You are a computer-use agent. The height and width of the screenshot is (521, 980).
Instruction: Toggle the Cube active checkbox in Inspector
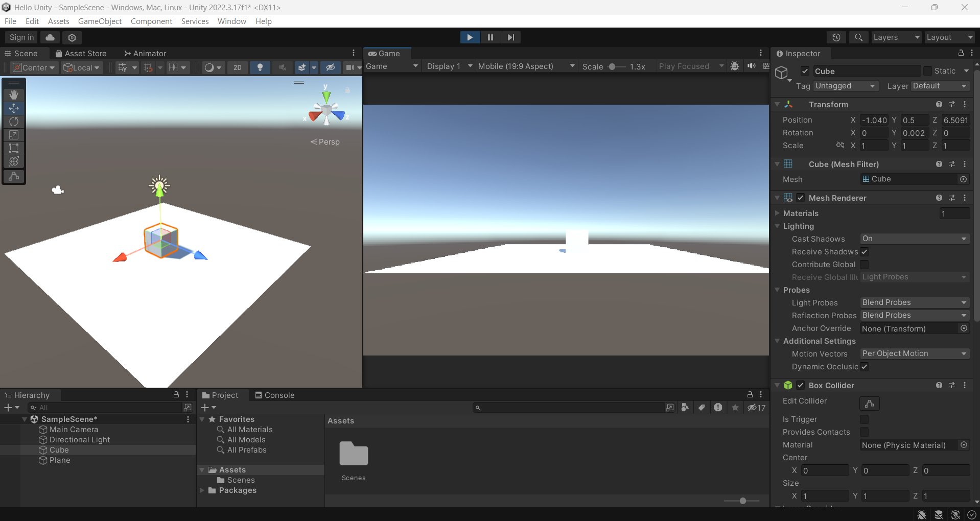[x=805, y=71]
